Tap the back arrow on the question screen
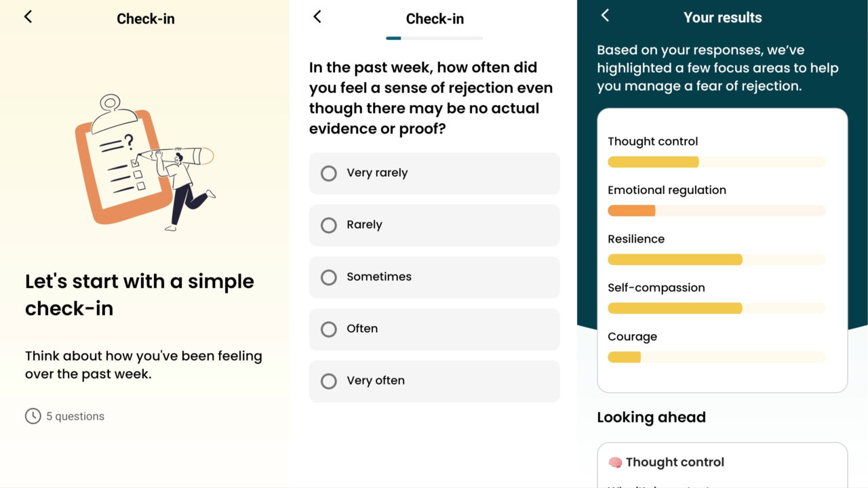This screenshot has height=488, width=868. (x=317, y=16)
